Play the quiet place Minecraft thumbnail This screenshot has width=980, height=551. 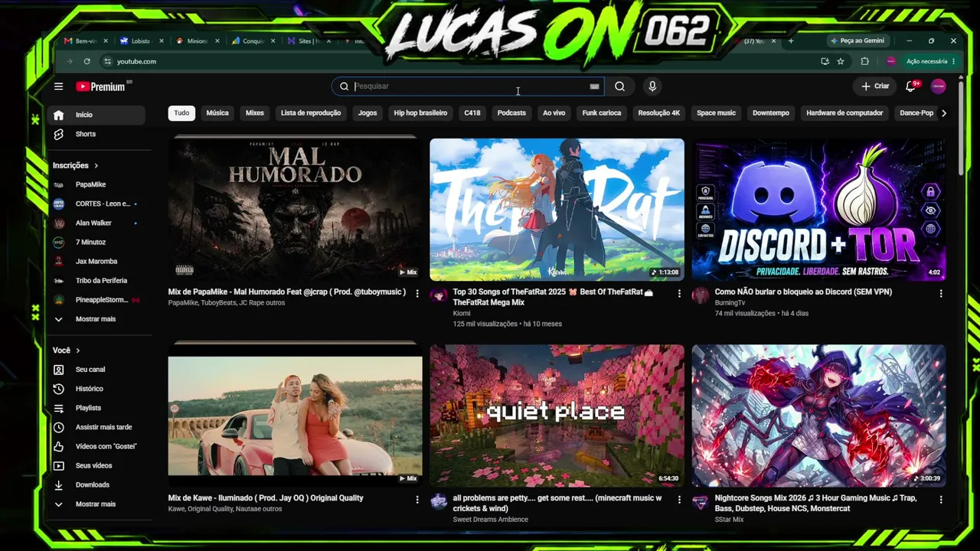coord(557,415)
